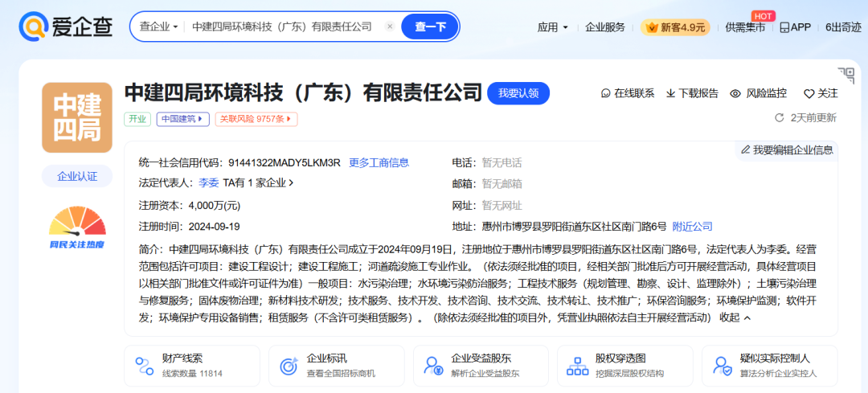Expand the 应用 dropdown menu
The height and width of the screenshot is (393, 868).
(552, 27)
